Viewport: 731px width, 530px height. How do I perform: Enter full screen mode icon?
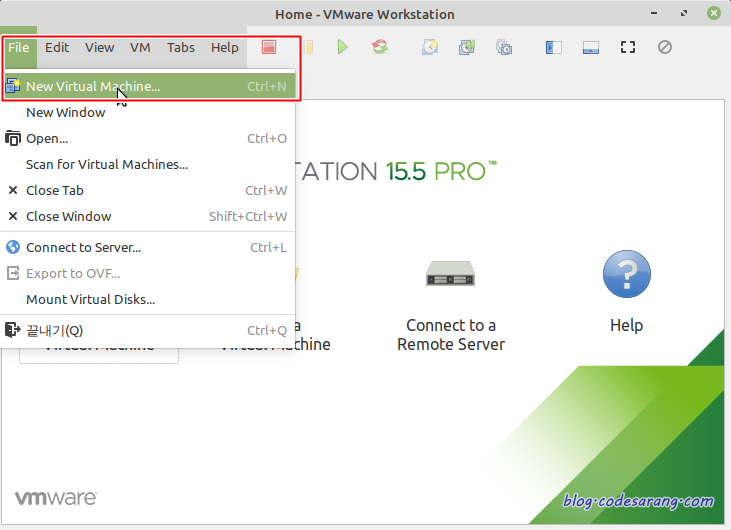(628, 47)
